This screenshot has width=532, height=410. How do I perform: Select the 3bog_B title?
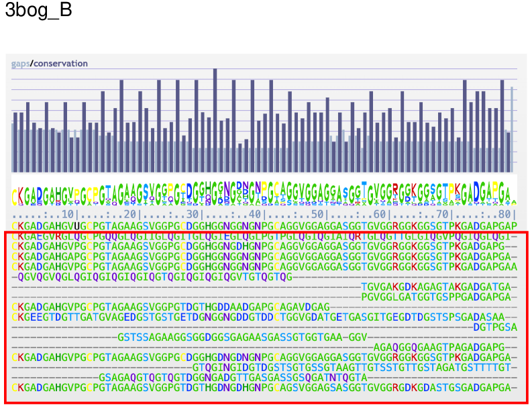coord(38,10)
